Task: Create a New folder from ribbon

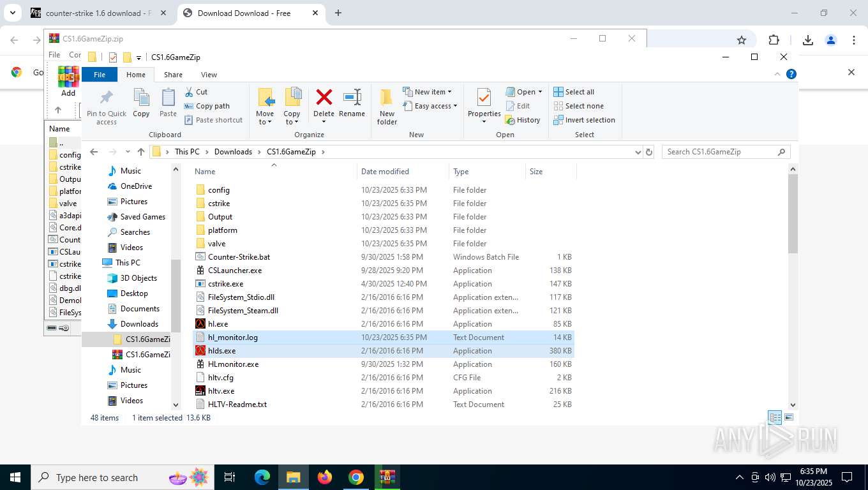Action: coord(387,107)
